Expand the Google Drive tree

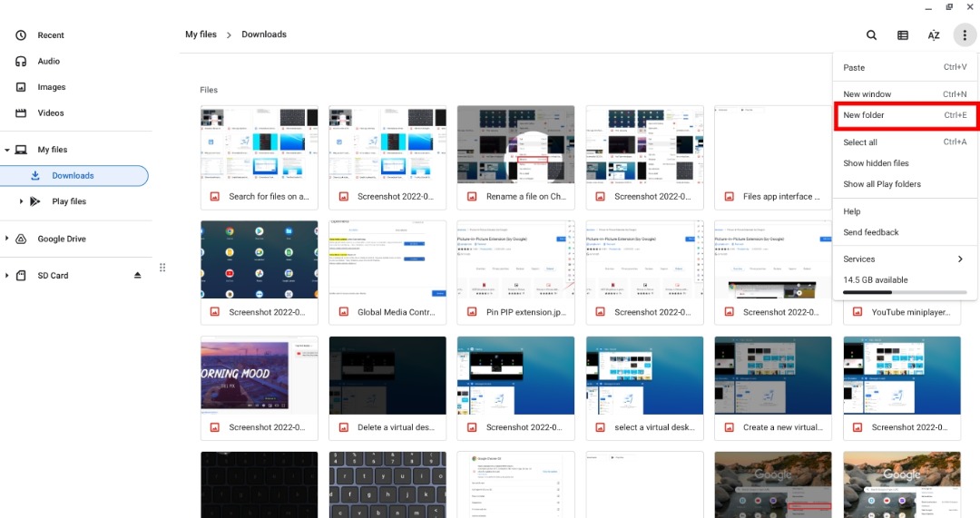click(x=7, y=239)
